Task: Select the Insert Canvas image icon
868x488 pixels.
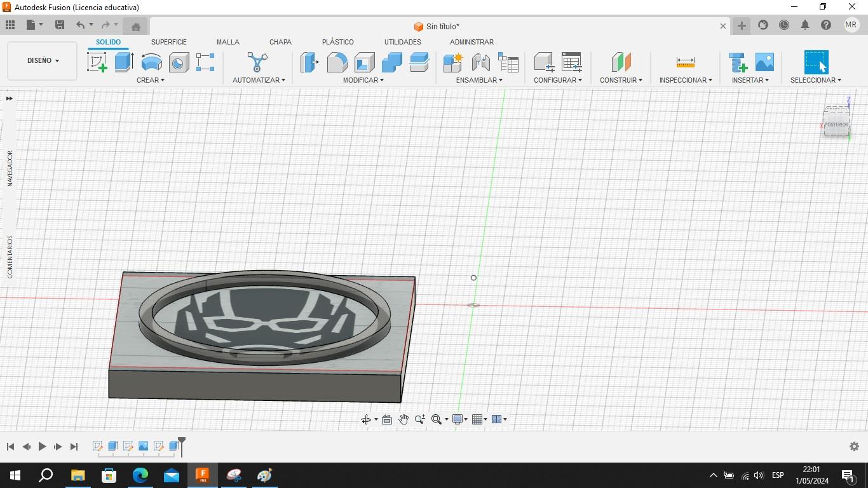Action: point(764,62)
